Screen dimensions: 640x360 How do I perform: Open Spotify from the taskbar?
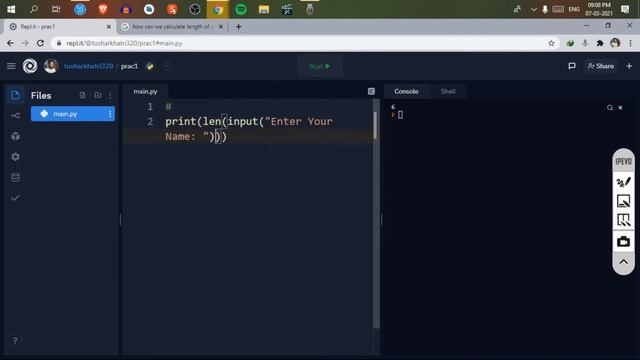[241, 9]
